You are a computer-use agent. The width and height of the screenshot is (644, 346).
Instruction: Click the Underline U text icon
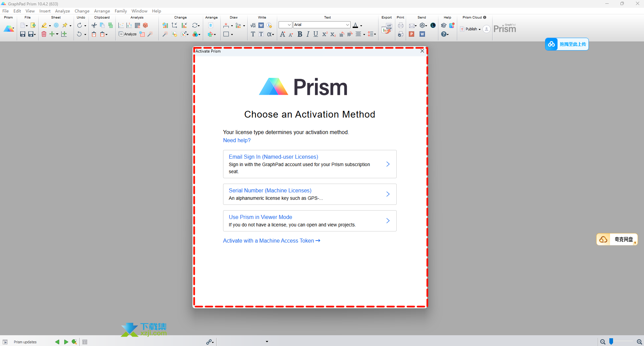tap(316, 34)
